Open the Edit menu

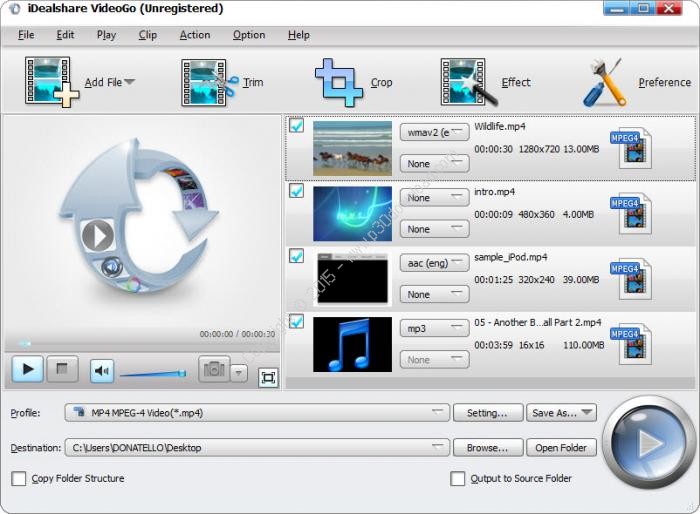point(65,35)
